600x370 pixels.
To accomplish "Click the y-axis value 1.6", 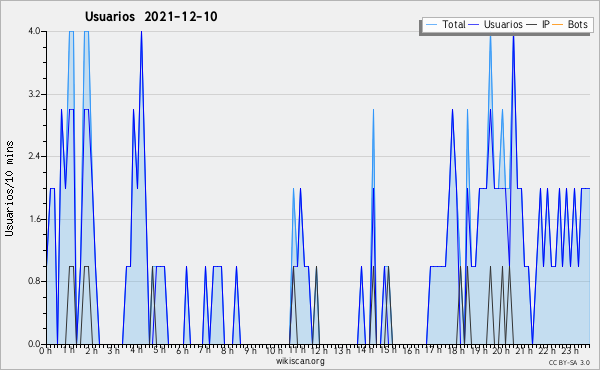I will coord(34,219).
